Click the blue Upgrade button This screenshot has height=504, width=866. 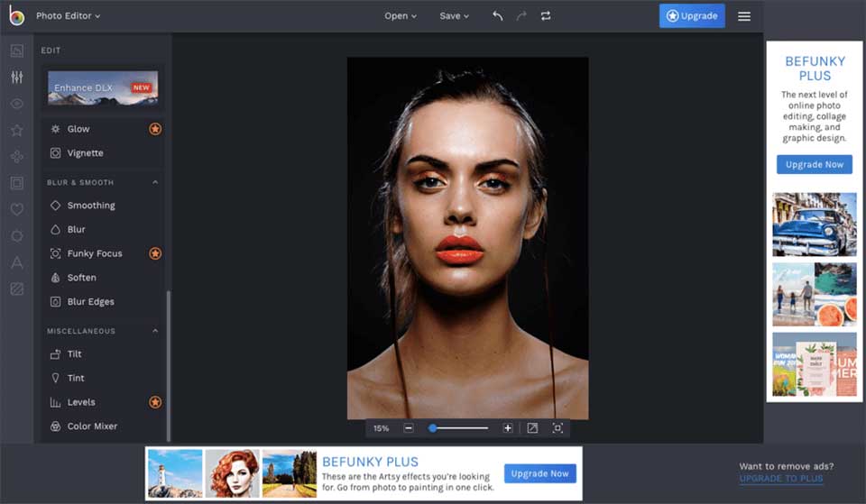[692, 16]
